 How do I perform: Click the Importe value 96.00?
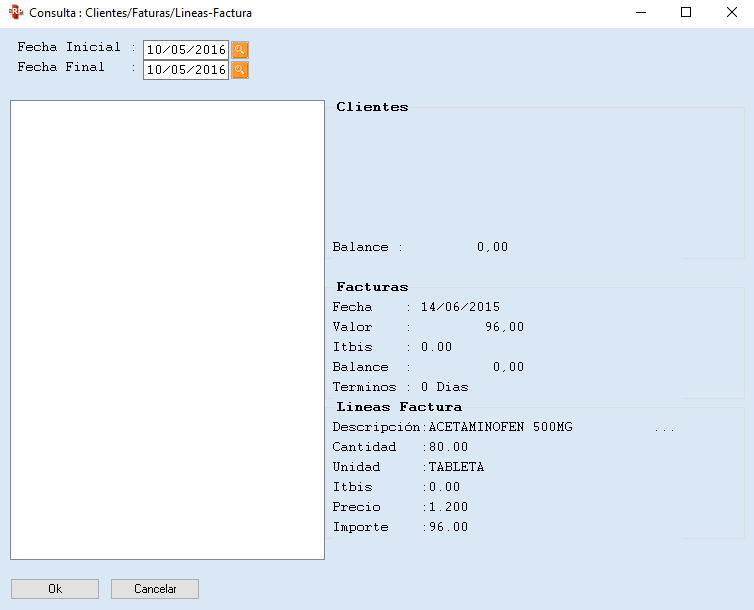(x=448, y=527)
